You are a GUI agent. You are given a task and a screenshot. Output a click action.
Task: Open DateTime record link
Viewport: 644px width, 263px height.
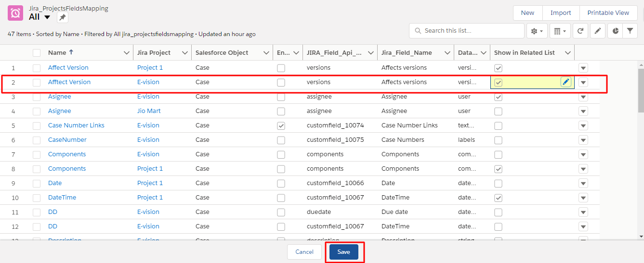coord(62,198)
